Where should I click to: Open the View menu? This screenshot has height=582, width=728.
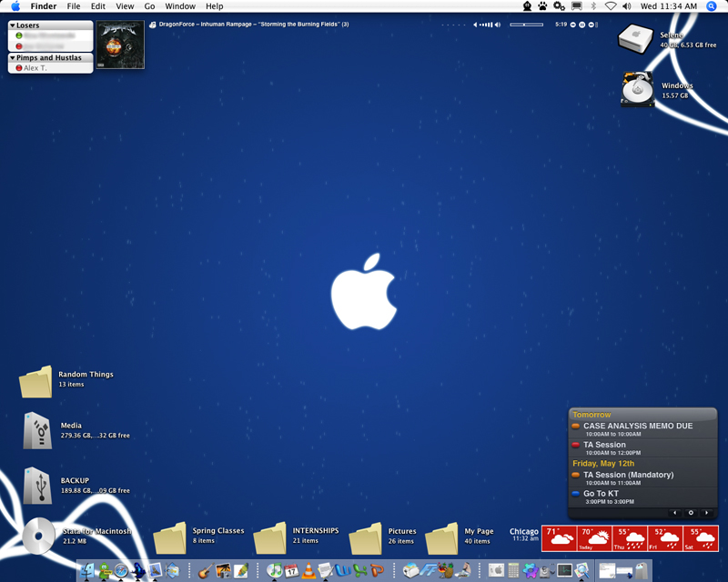click(x=125, y=6)
